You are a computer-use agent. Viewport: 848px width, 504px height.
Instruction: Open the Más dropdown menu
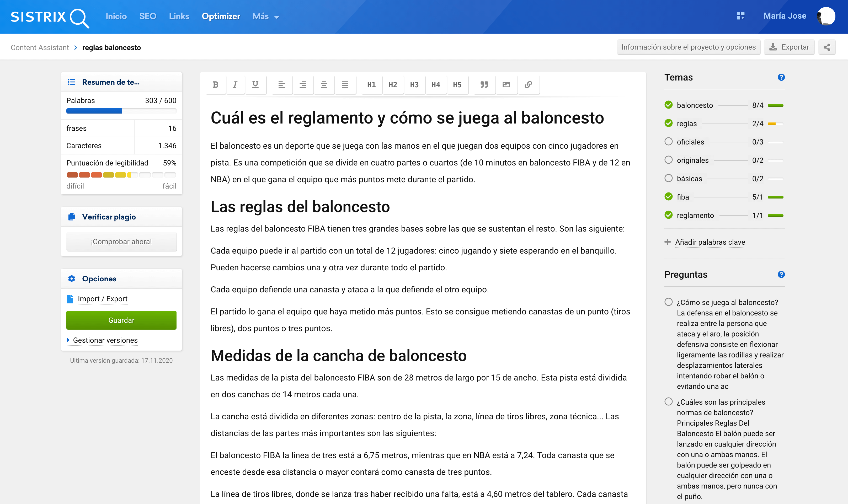click(x=265, y=16)
